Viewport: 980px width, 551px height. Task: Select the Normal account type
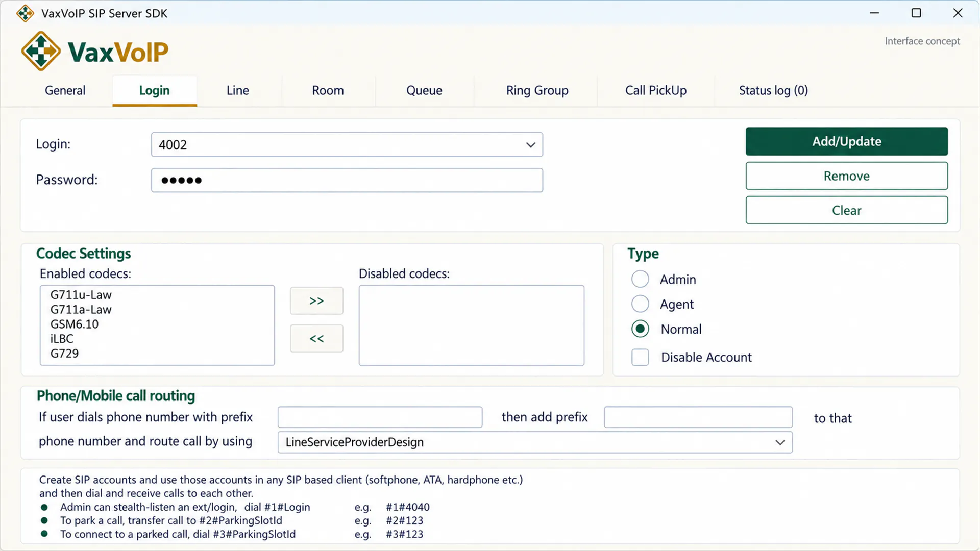640,329
